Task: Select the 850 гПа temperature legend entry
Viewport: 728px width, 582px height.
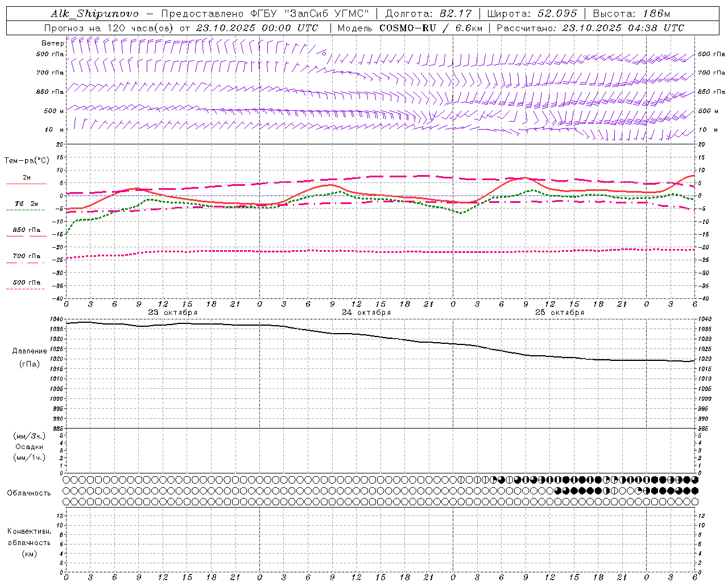Action: [x=26, y=230]
